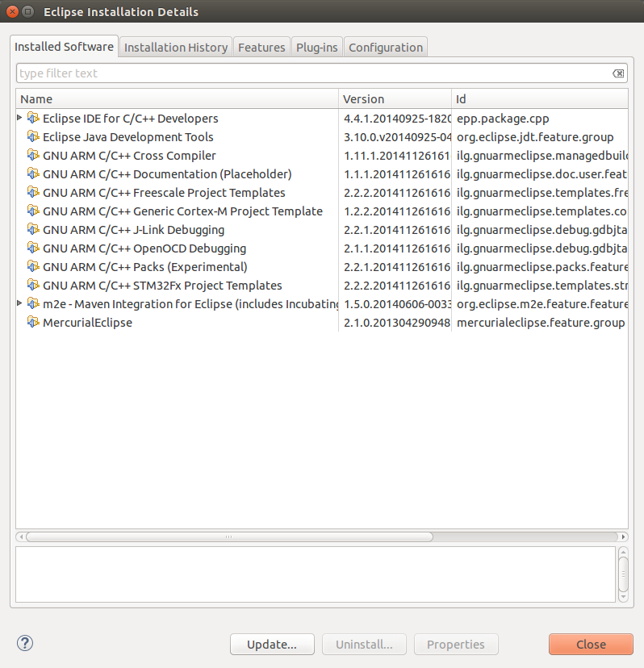Go to the Features tab

pyautogui.click(x=261, y=48)
